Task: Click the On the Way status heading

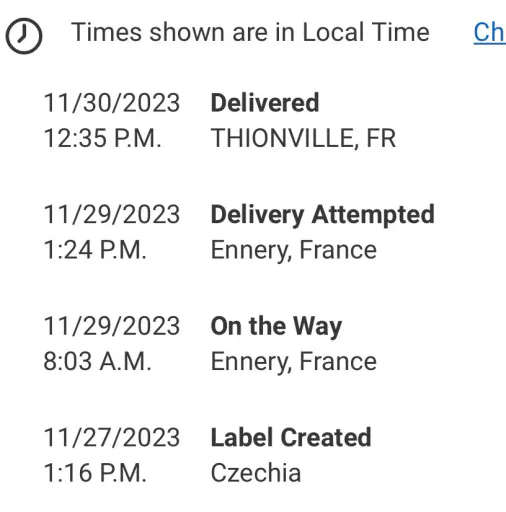Action: pyautogui.click(x=276, y=327)
